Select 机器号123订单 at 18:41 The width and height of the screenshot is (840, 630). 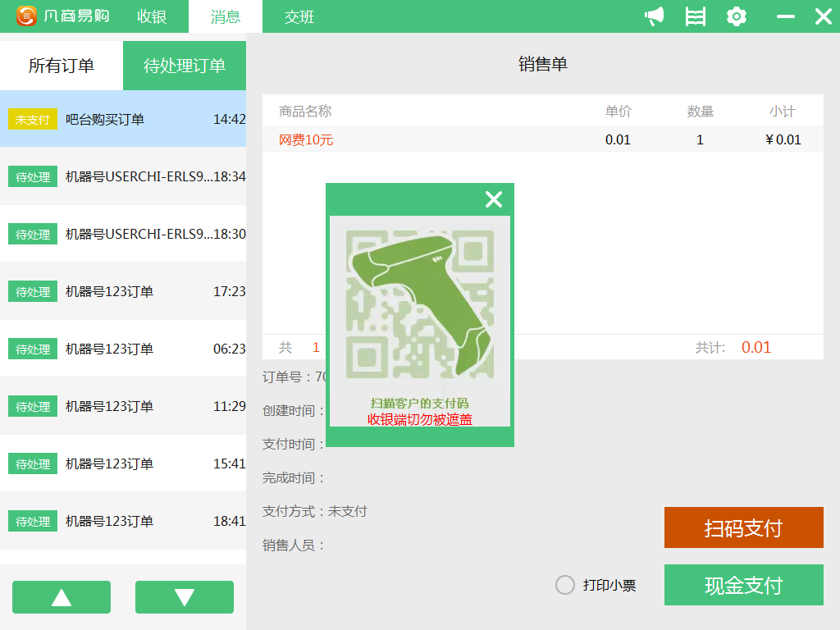click(123, 521)
